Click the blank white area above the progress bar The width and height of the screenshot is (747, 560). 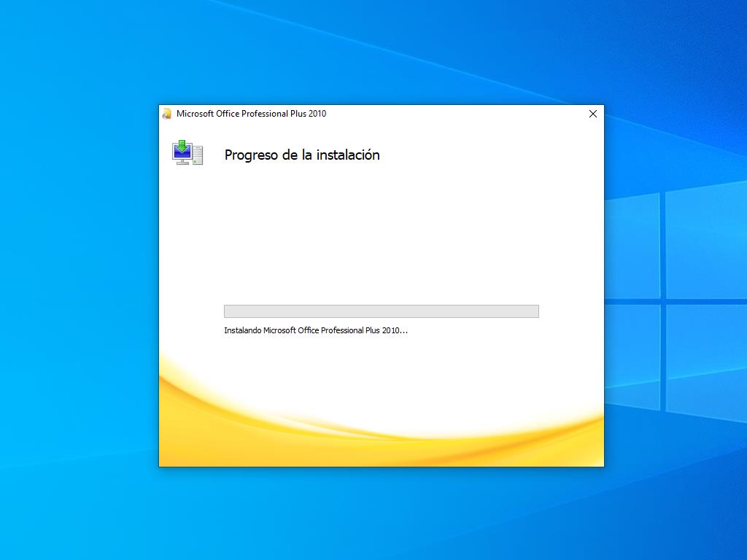click(x=379, y=233)
